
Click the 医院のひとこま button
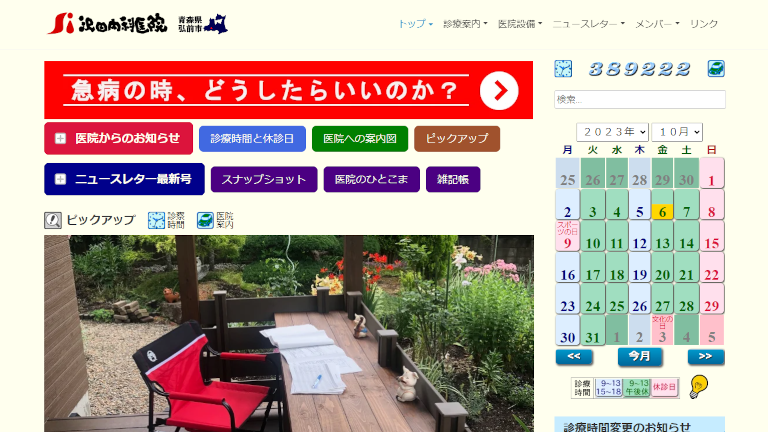click(372, 179)
